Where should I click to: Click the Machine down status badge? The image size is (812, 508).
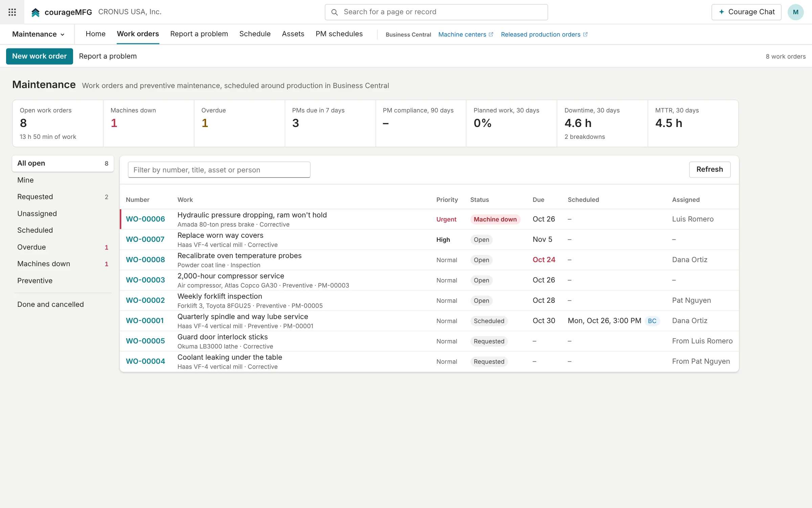coord(495,219)
